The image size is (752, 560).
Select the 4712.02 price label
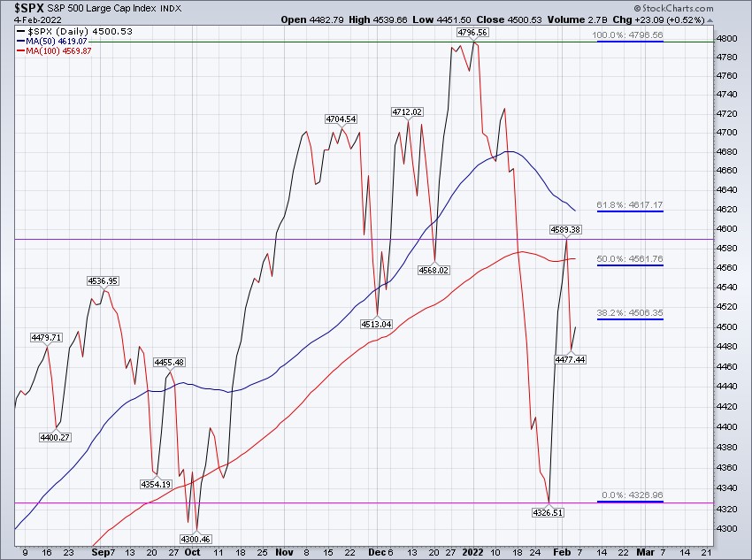coord(407,111)
